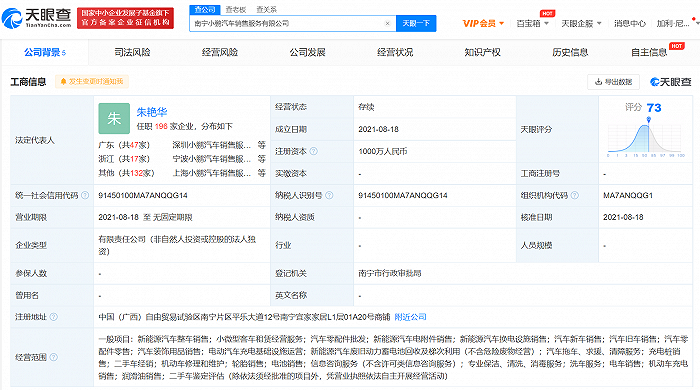Click the 198 companies count link

tap(161, 126)
